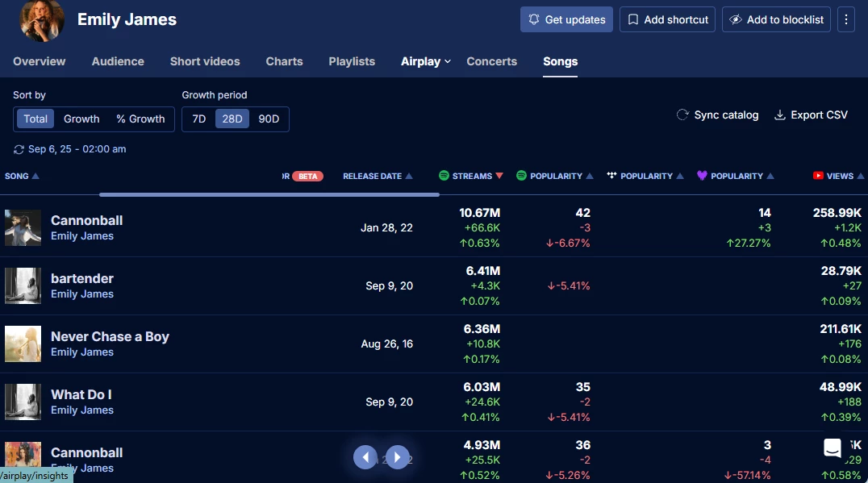Image resolution: width=868 pixels, height=483 pixels.
Task: Select 28D growth period
Action: click(x=232, y=119)
